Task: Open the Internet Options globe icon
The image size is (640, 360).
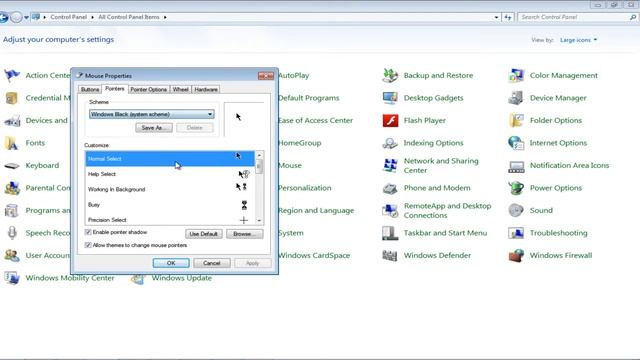Action: pos(516,143)
